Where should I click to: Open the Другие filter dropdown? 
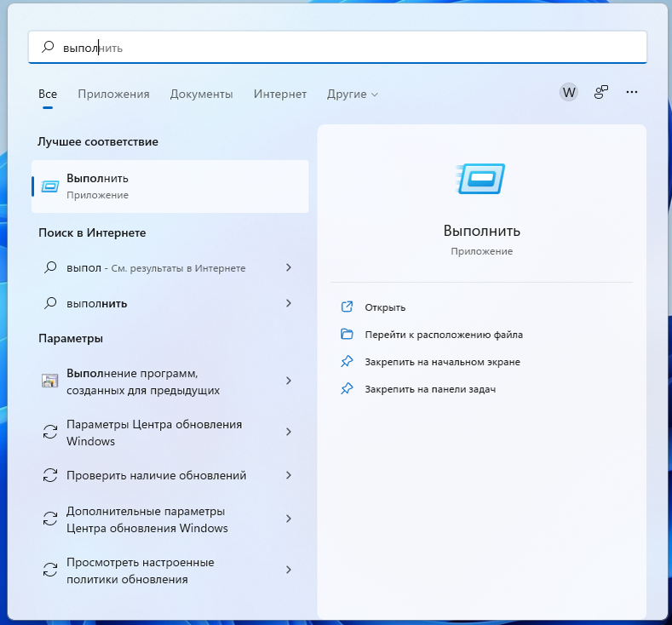(x=353, y=94)
